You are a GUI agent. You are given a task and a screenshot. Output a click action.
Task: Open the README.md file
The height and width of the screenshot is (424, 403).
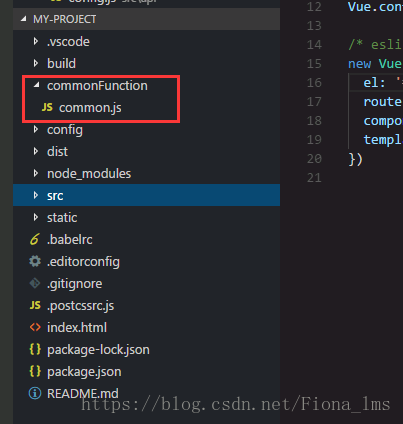[83, 393]
